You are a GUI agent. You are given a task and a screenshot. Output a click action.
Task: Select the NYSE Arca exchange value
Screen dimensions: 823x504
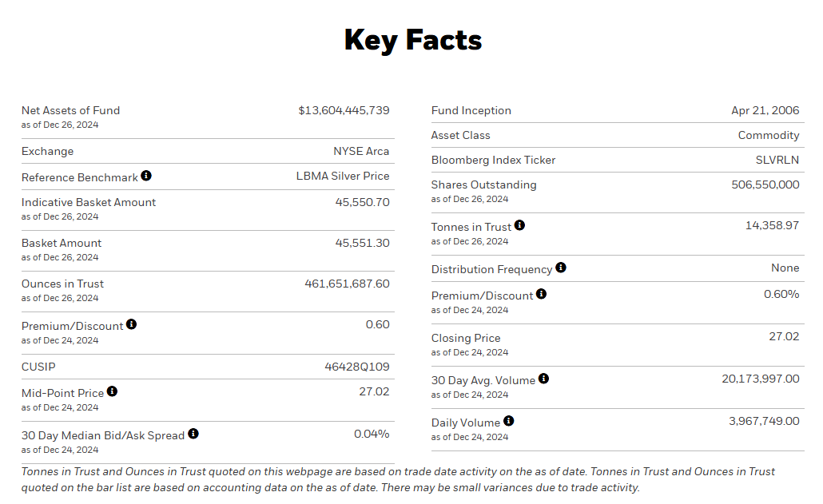tap(361, 151)
